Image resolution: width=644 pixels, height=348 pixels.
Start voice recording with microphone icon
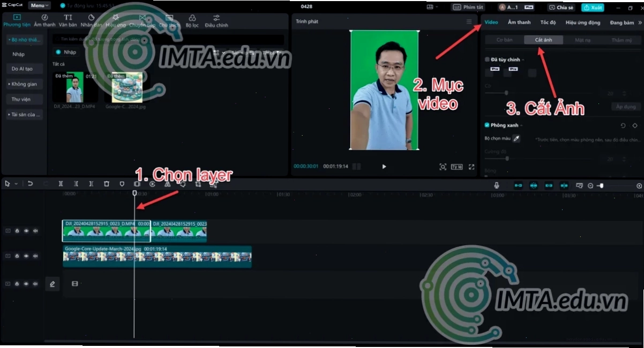(x=497, y=186)
